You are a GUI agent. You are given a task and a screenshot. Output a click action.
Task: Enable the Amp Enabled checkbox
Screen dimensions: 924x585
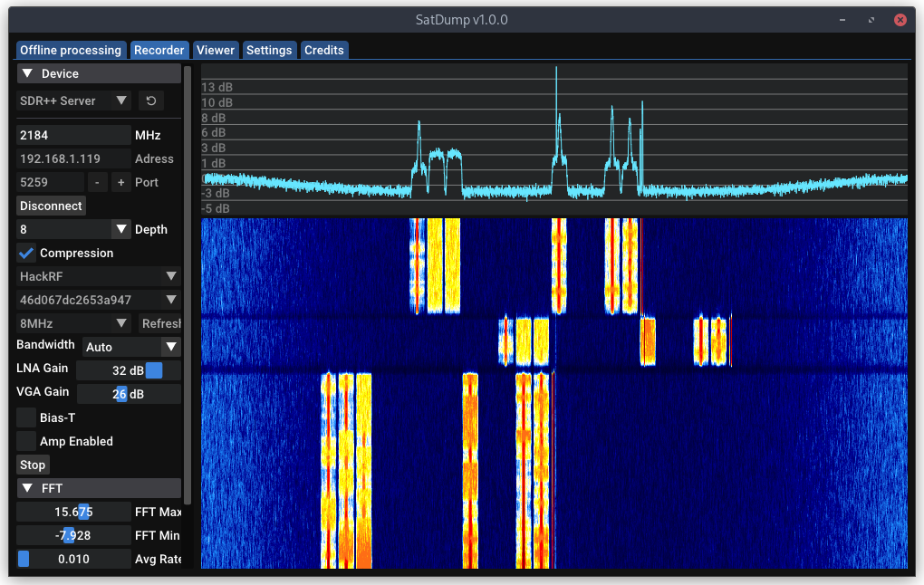(x=26, y=441)
